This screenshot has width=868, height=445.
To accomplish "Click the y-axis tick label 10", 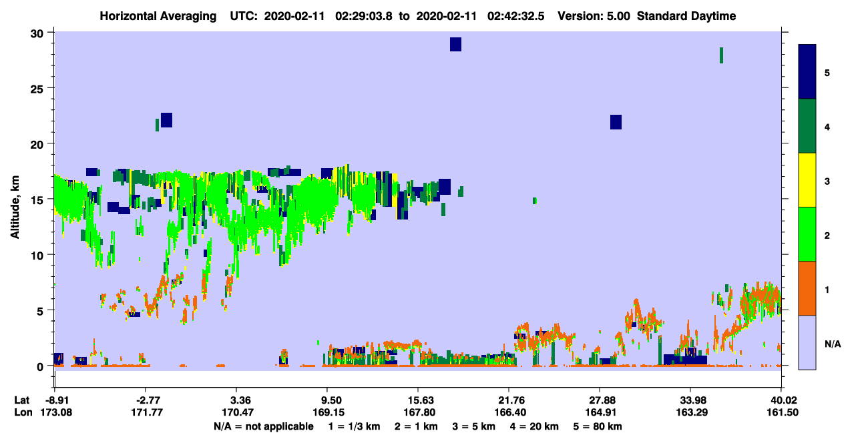I will click(x=38, y=255).
